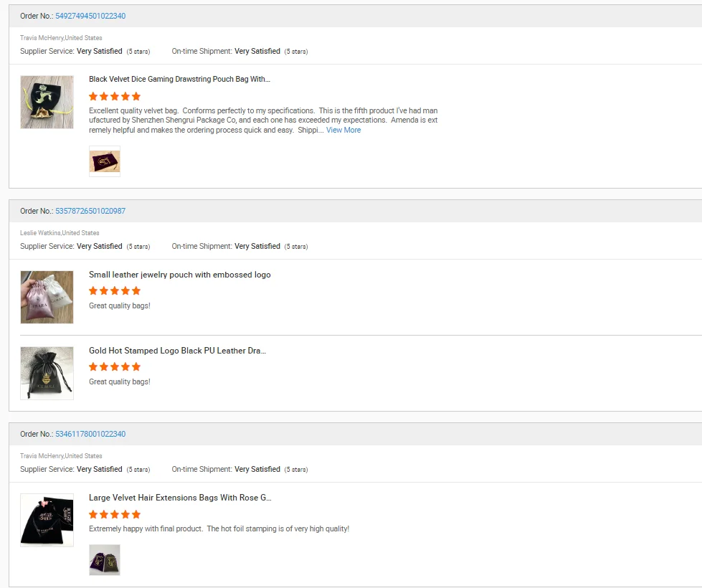Image resolution: width=702 pixels, height=588 pixels.
Task: Open small review photo under hair extensions review
Action: [x=105, y=560]
